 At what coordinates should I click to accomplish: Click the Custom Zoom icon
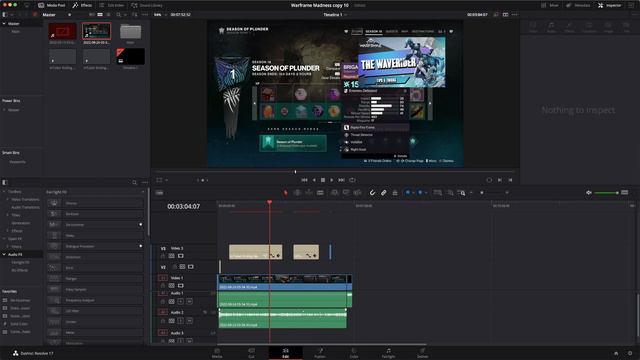[x=462, y=193]
